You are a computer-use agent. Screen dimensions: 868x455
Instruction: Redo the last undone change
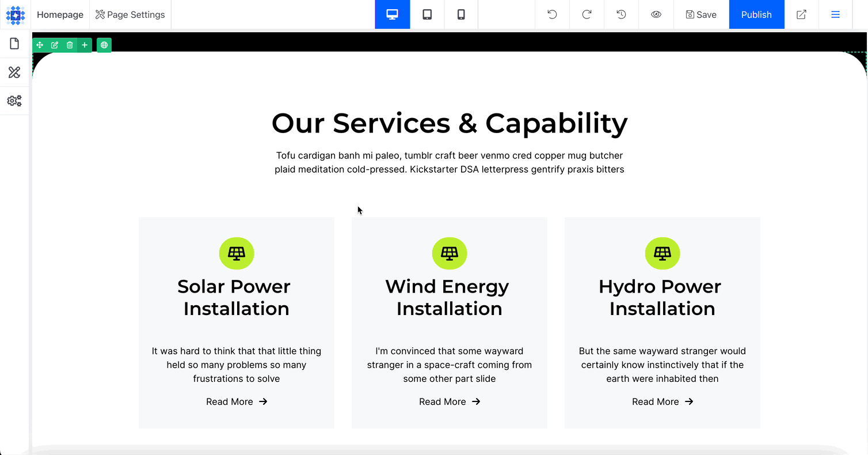click(587, 15)
